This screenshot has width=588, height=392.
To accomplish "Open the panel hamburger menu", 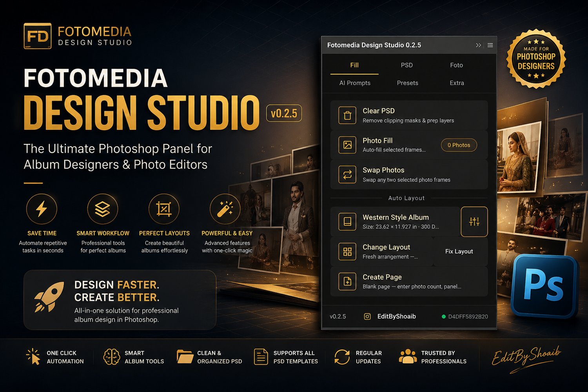I will point(490,45).
